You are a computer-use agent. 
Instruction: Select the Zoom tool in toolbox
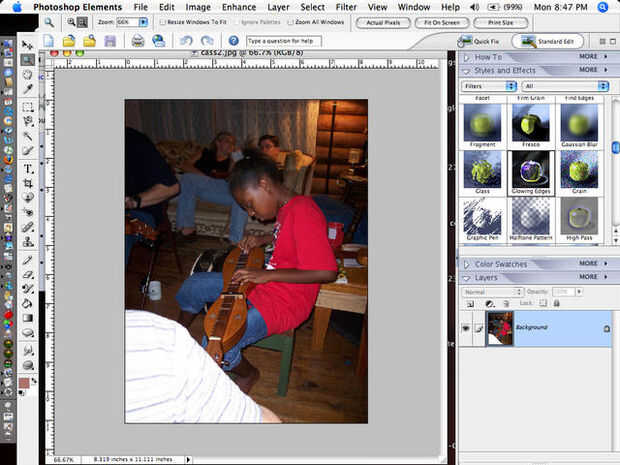click(x=27, y=60)
